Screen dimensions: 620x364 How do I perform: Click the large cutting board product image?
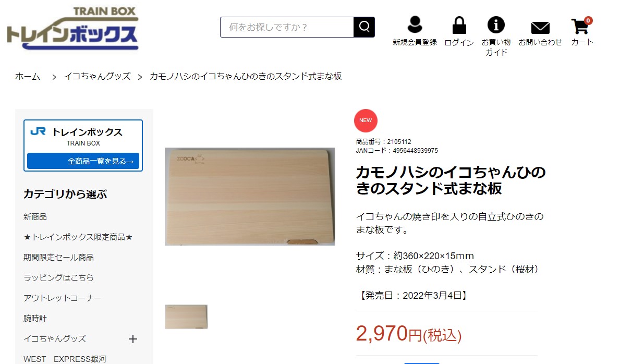250,197
